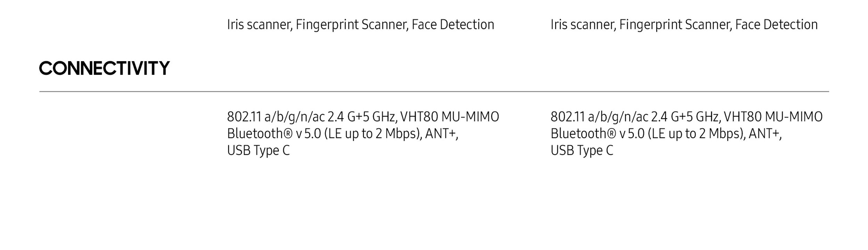Click right column "802.11 a/b/g/n/ac" Wi-Fi text
Viewport: 868px width, 250px height.
[600, 117]
